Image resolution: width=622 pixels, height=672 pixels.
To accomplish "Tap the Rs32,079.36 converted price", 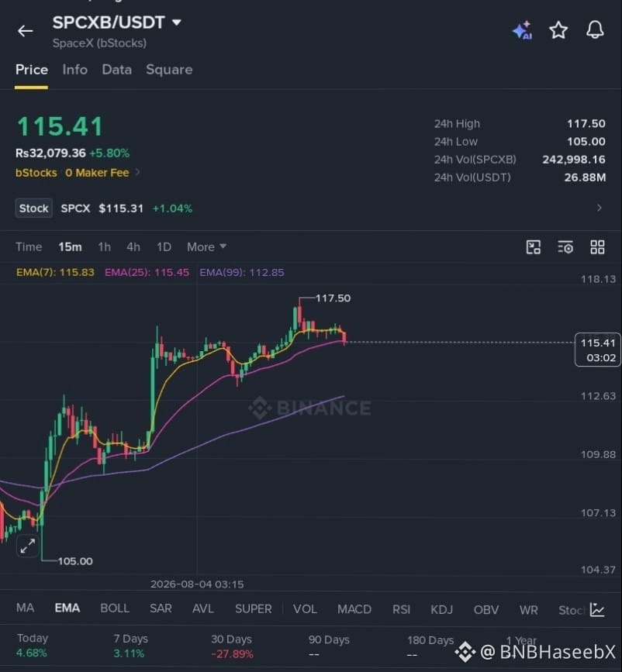I will pyautogui.click(x=50, y=153).
